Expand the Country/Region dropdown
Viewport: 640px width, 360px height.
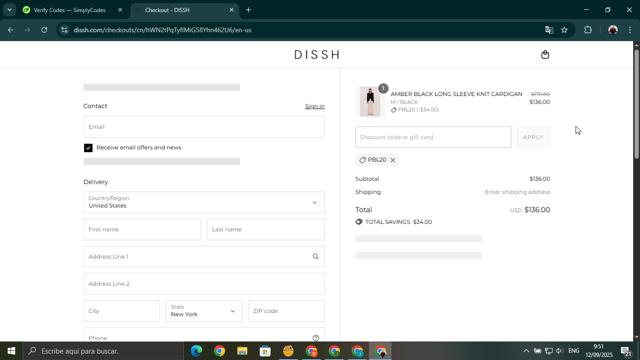tap(204, 202)
